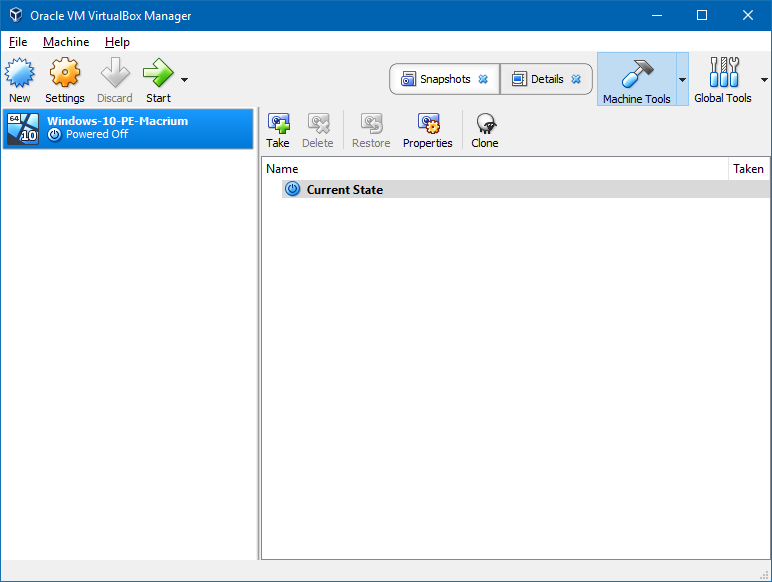Click the Take snapshot icon

(x=278, y=124)
